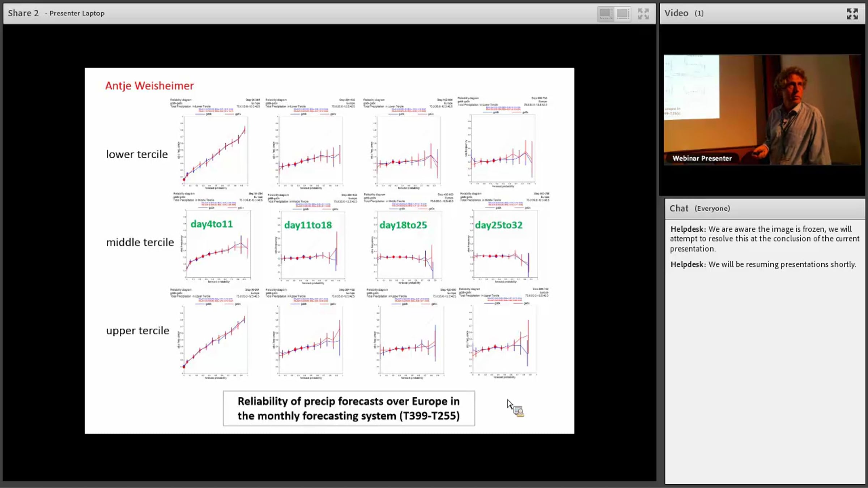Expand the Share 2 panel to full screen
The width and height of the screenshot is (868, 488).
pos(643,14)
